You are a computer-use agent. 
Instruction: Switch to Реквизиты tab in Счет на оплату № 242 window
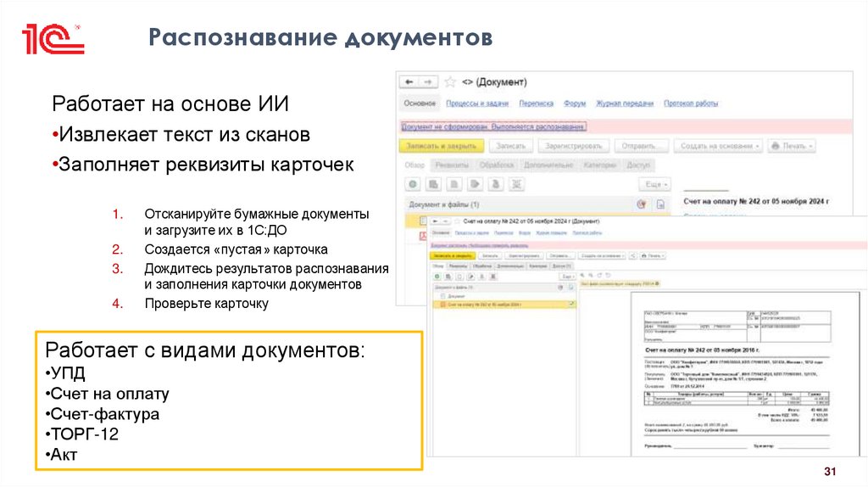click(459, 266)
